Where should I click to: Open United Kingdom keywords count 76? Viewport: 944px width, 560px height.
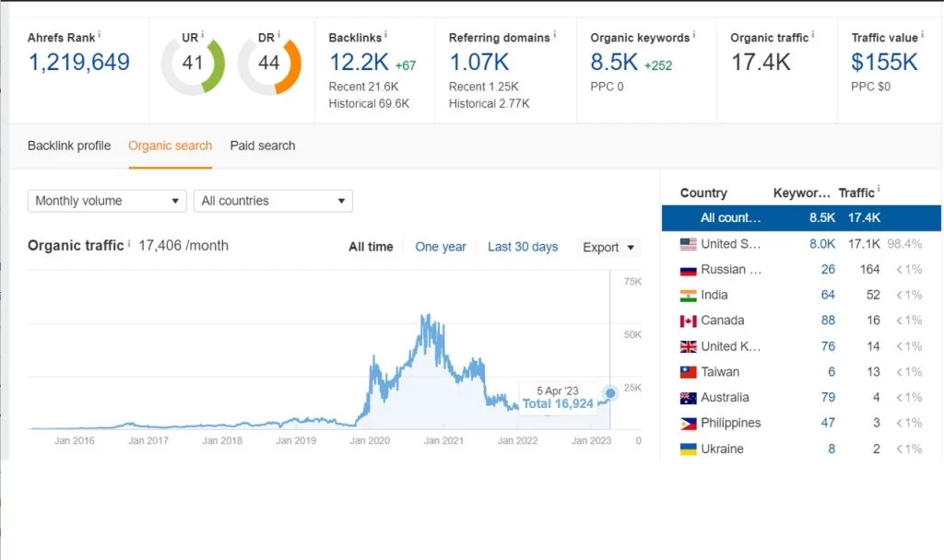coord(828,346)
